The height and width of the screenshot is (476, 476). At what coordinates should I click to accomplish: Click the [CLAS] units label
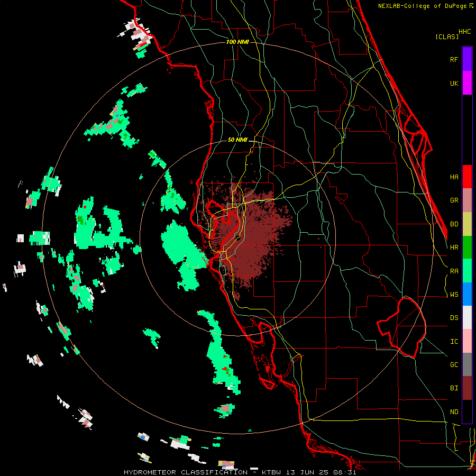click(447, 37)
